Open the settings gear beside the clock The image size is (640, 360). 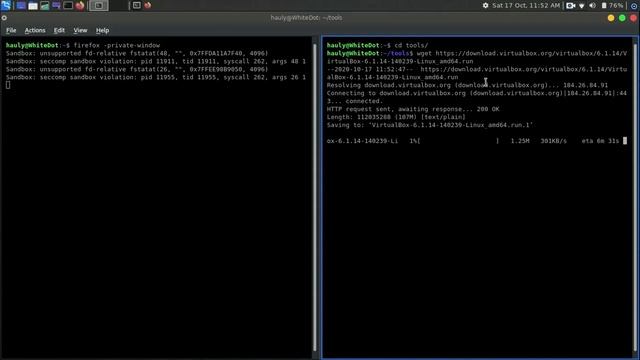485,5
